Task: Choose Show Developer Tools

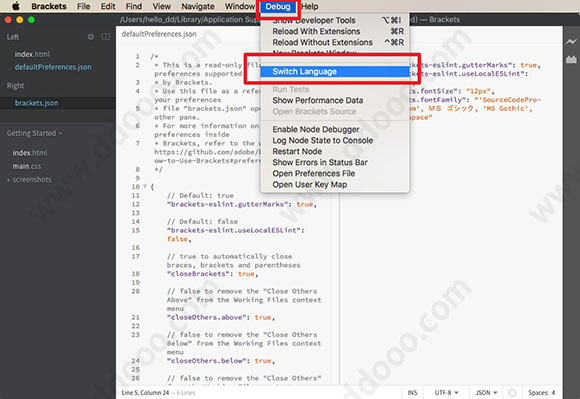Action: pyautogui.click(x=335, y=20)
